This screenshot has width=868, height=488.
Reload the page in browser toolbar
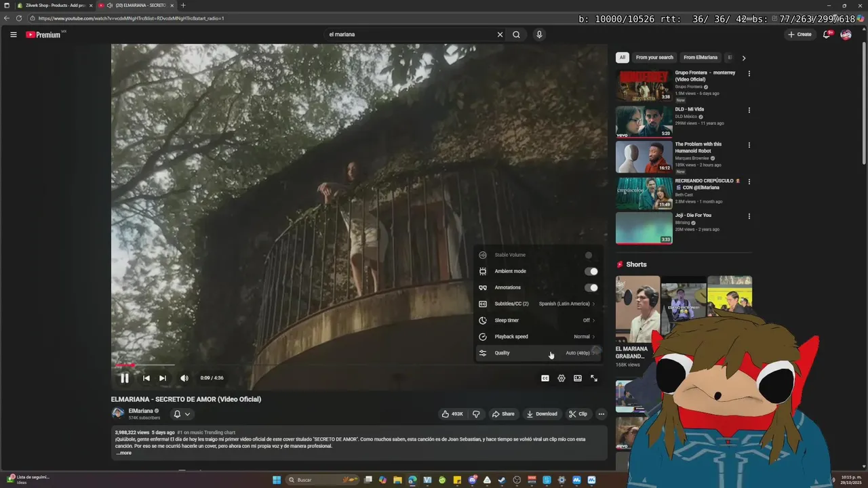pyautogui.click(x=19, y=18)
